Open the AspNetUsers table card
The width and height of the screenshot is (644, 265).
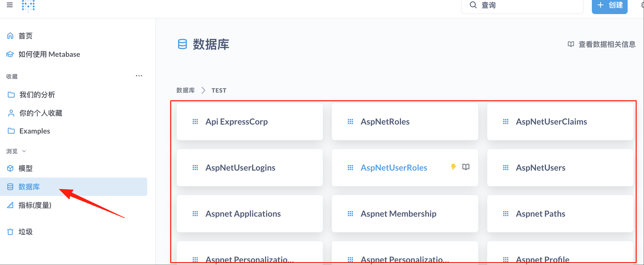[x=540, y=168]
